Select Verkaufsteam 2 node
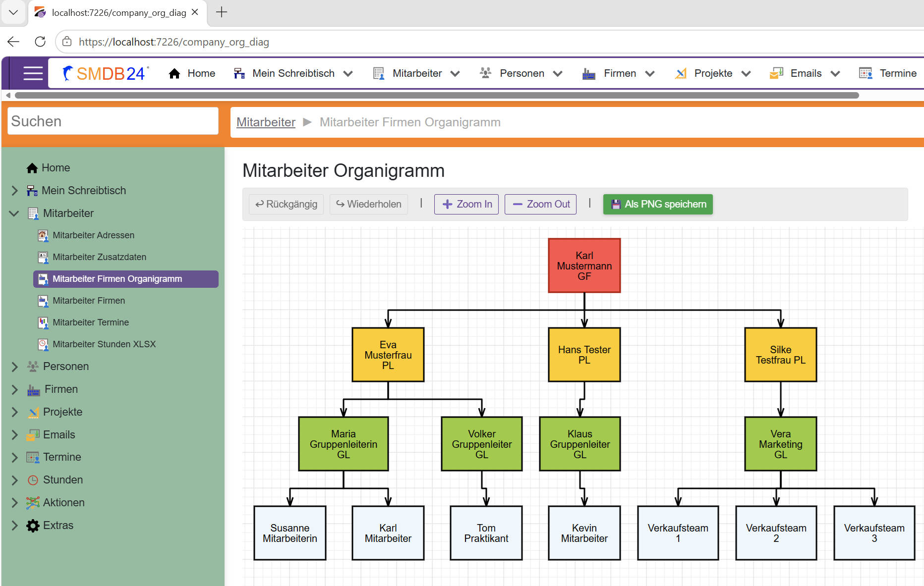This screenshot has width=924, height=586. pyautogui.click(x=776, y=533)
